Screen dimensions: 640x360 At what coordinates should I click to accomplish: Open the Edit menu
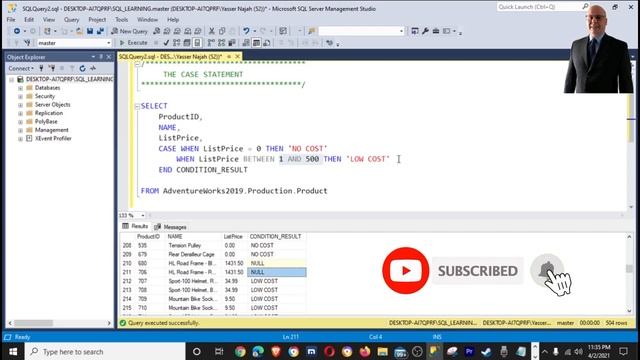[x=29, y=20]
